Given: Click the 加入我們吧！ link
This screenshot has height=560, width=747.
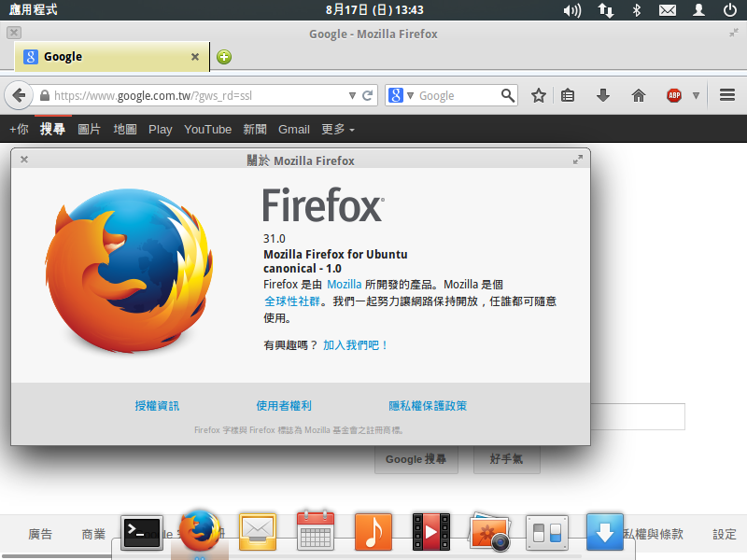Looking at the screenshot, I should coord(356,344).
